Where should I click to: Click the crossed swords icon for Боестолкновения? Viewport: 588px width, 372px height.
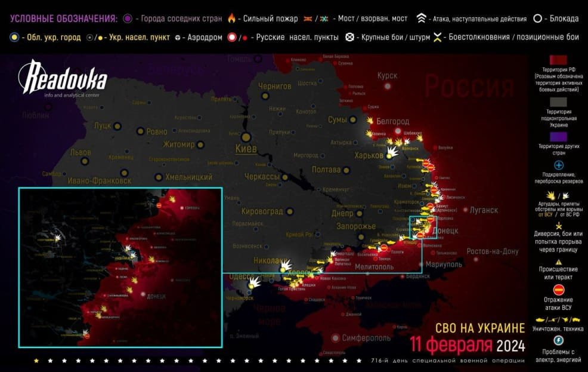pos(438,37)
